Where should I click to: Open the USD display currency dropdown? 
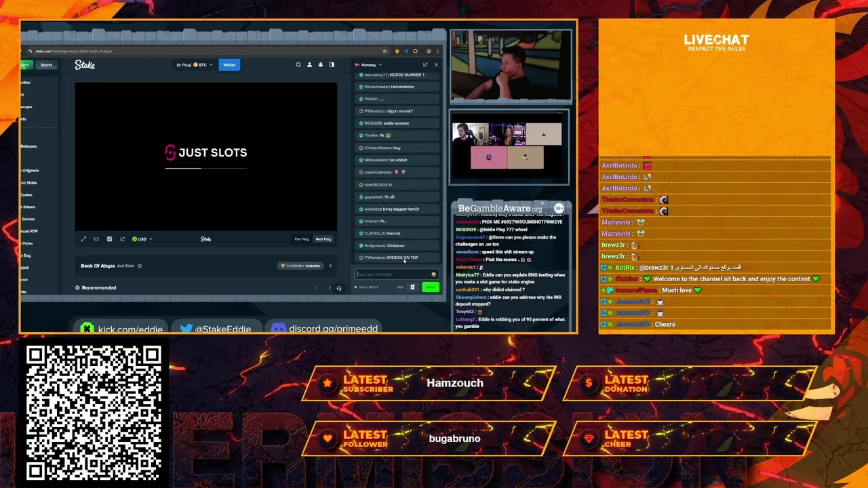[142, 239]
